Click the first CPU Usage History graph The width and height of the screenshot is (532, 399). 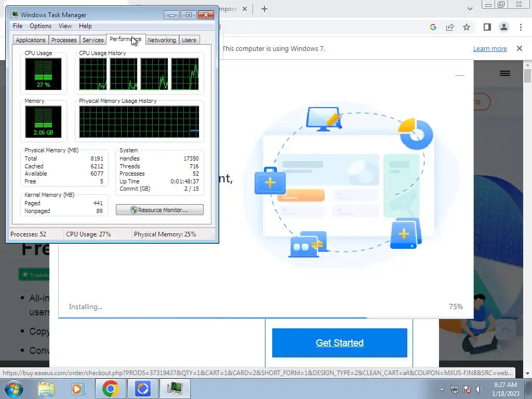92,74
